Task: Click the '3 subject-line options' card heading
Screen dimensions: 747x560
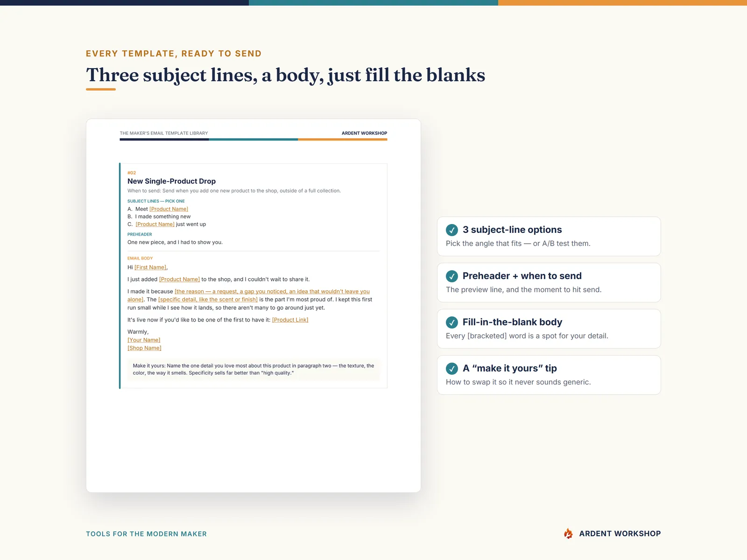Action: click(x=512, y=230)
